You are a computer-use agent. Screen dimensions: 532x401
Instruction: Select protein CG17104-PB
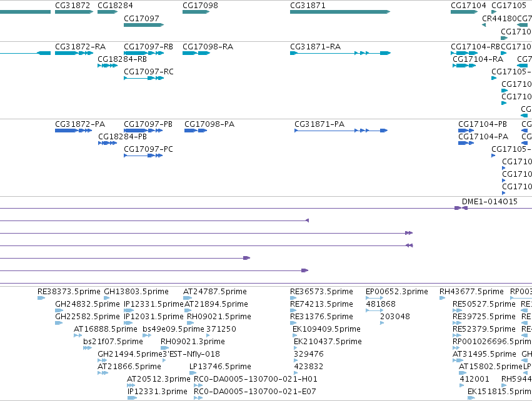466,131
